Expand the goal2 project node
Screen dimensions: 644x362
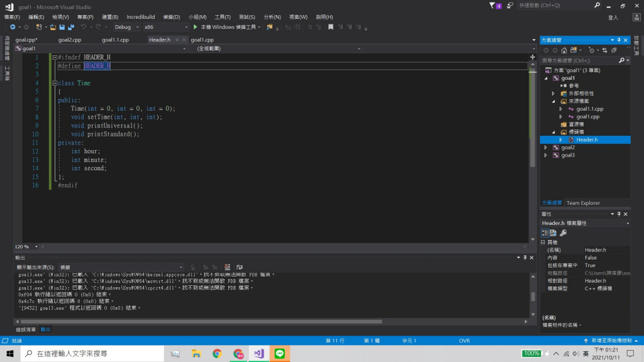(546, 147)
